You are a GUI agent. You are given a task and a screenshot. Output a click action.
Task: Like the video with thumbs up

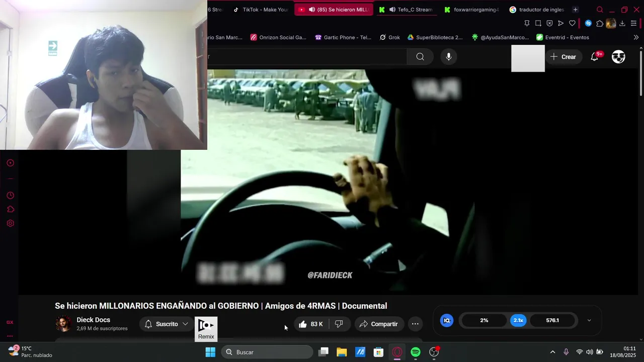311,324
